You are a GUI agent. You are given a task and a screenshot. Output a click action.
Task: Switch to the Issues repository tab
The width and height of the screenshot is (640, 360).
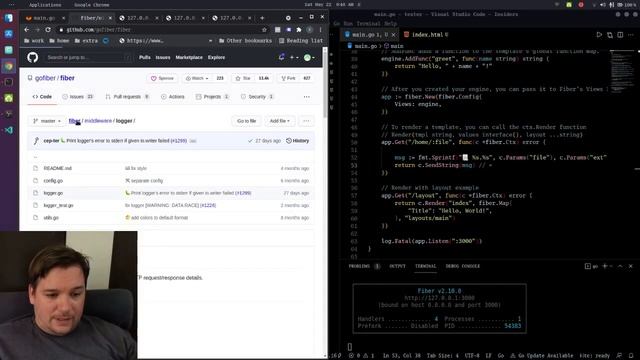click(78, 97)
